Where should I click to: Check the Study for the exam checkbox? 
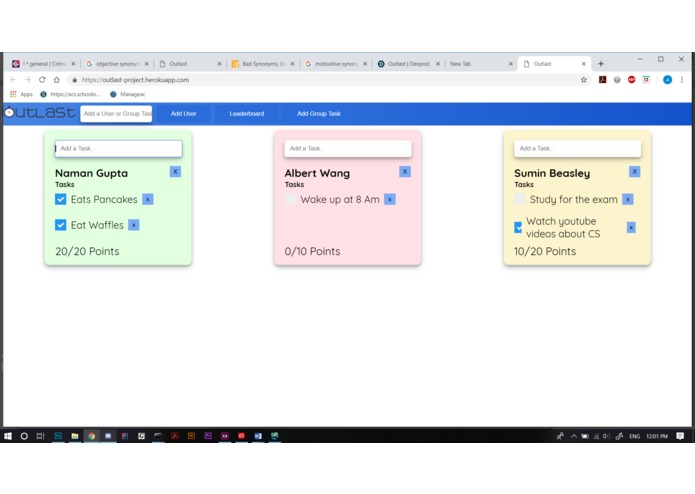click(x=520, y=199)
